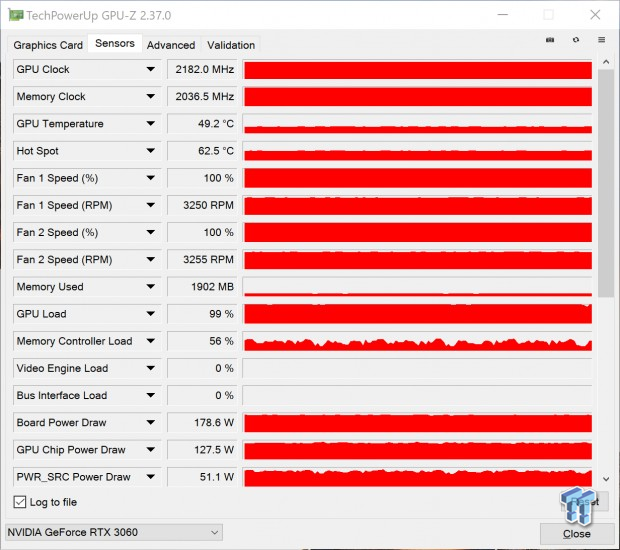
Task: Open the Hot Spot sensor dropdown
Action: tap(150, 151)
